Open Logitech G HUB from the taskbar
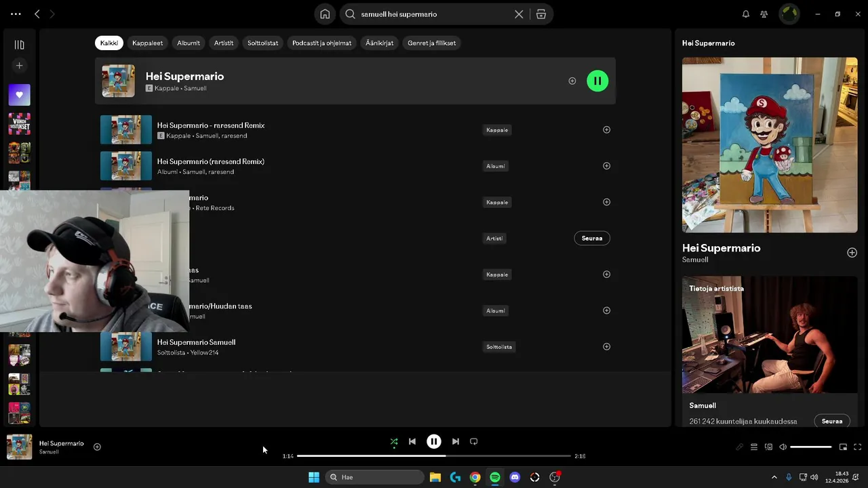The image size is (868, 488). tap(455, 477)
